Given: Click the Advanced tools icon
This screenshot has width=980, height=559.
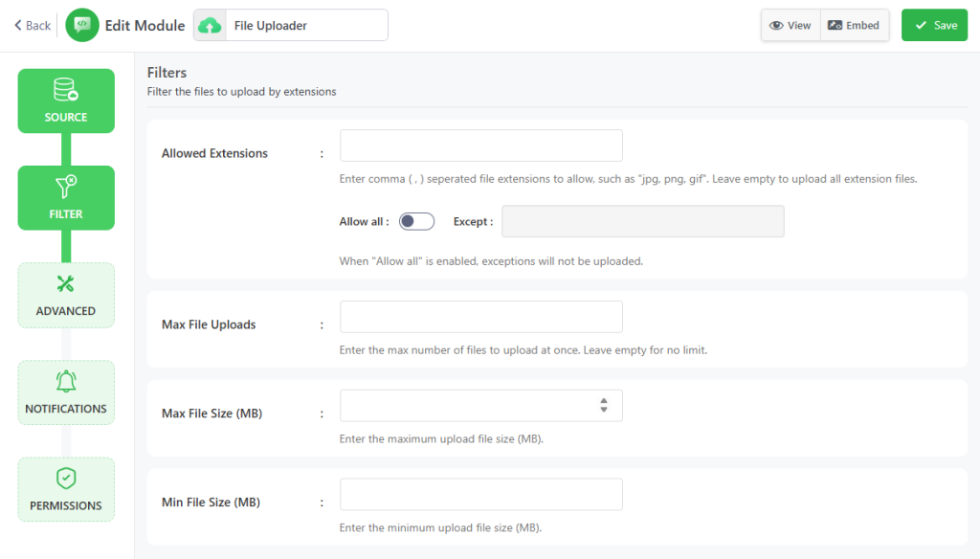Looking at the screenshot, I should click(x=66, y=283).
